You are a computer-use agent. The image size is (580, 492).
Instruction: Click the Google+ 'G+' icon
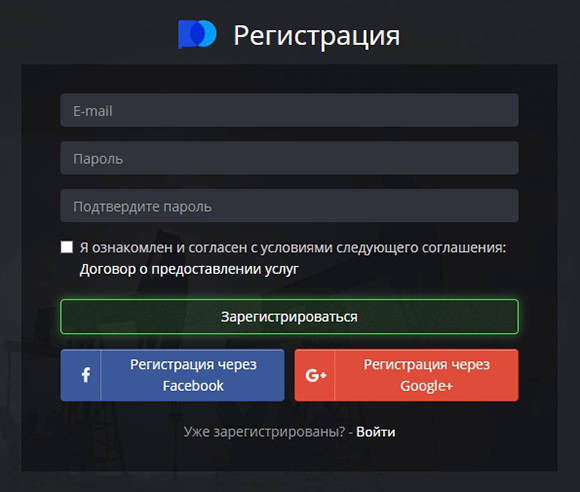(316, 375)
